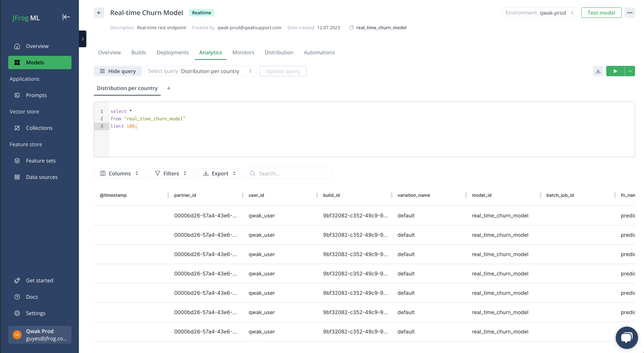Open the chat support widget
Viewport: 644px width, 353px height.
click(627, 337)
